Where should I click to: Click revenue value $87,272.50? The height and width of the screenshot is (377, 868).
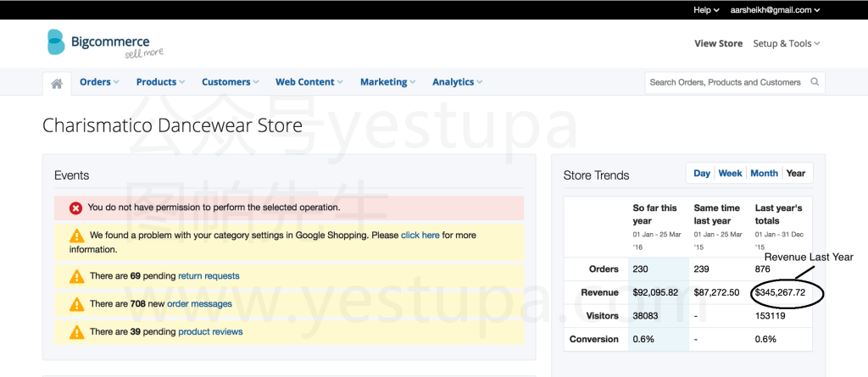[716, 293]
